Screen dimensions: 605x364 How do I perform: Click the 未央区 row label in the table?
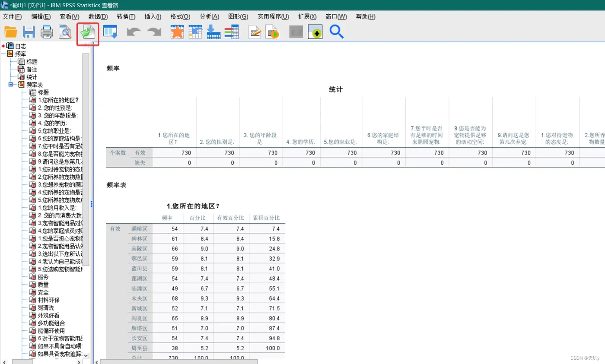click(x=139, y=298)
